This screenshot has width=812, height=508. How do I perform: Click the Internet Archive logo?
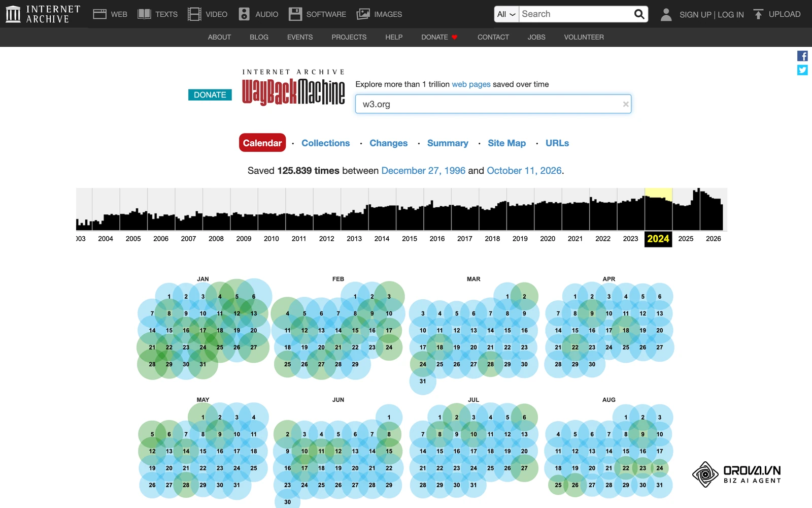(43, 14)
